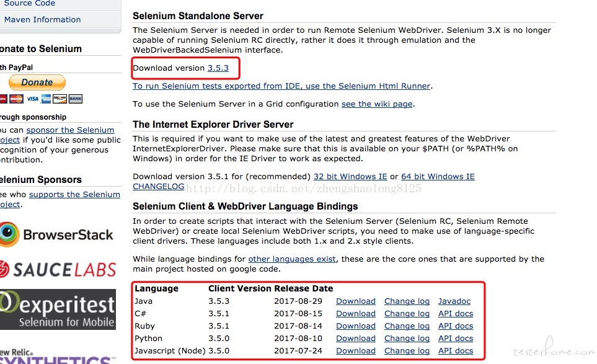Click the 'Selenium Standalone Server' heading
The image size is (597, 364).
coord(198,16)
